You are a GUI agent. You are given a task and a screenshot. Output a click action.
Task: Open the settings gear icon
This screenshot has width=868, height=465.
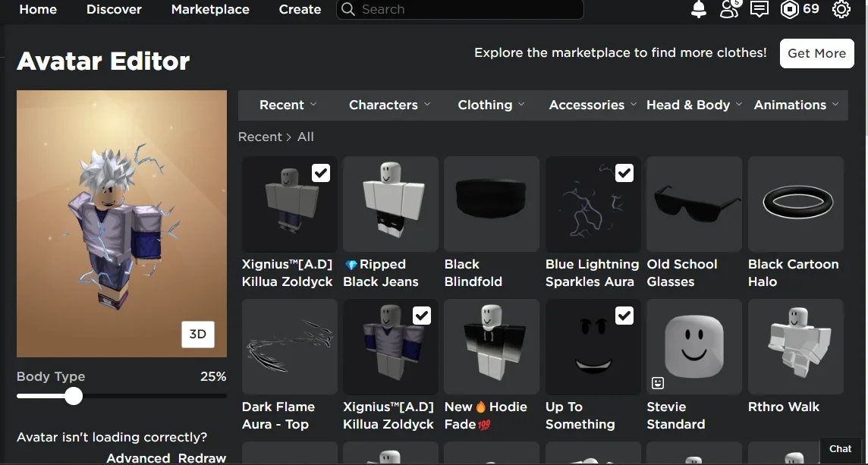[841, 9]
